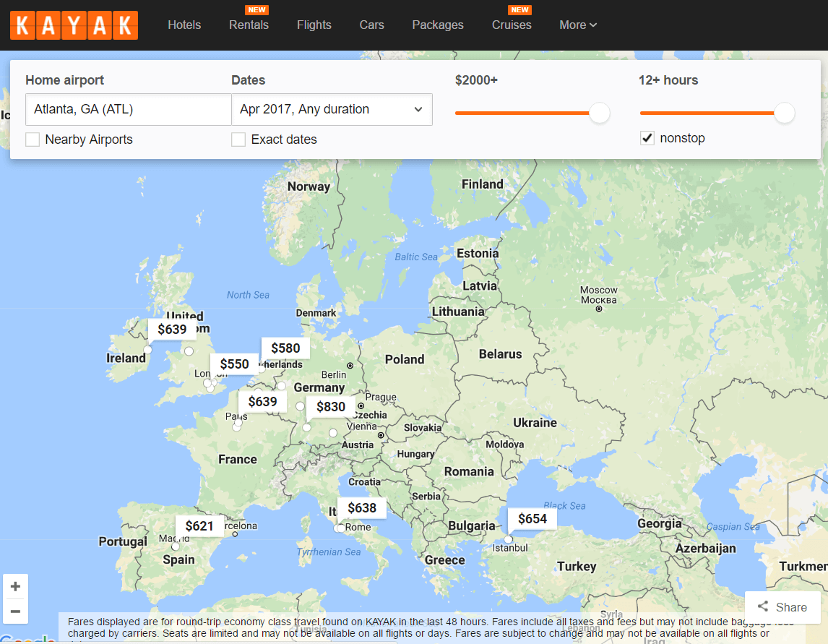Enable the Nearby Airports checkbox
The height and width of the screenshot is (644, 828).
point(32,139)
